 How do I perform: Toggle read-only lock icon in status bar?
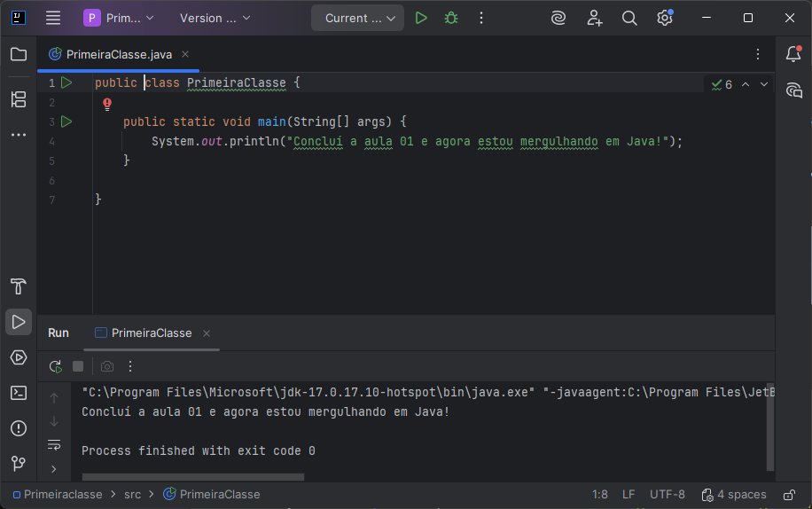[789, 495]
